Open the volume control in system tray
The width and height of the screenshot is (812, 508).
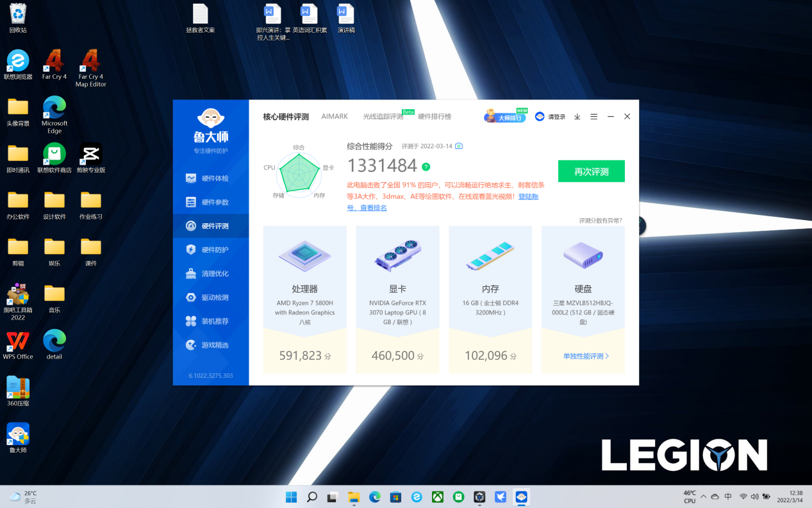click(x=755, y=496)
